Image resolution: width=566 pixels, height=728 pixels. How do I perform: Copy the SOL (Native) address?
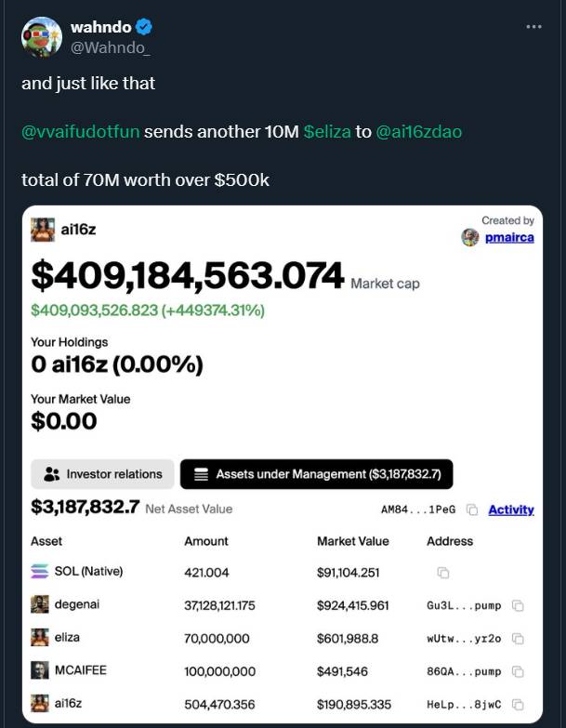pyautogui.click(x=443, y=573)
